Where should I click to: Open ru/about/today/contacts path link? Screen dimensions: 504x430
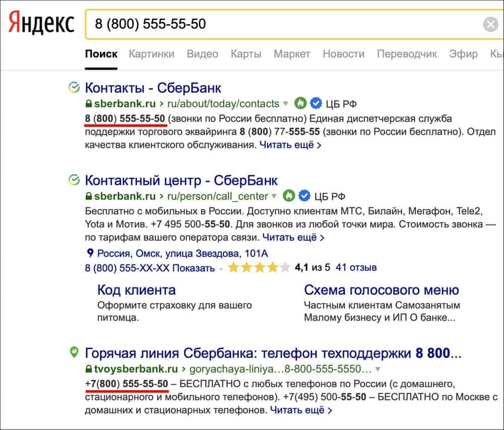[x=223, y=104]
